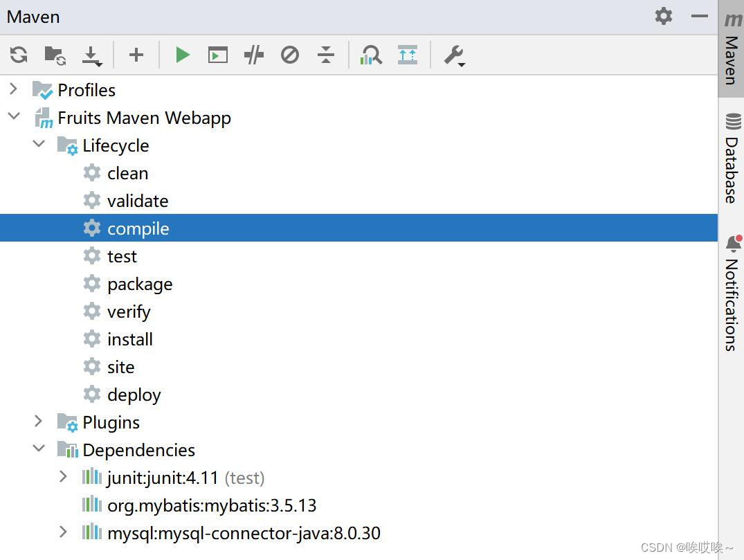Collapse all tree nodes icon
Screen dimensions: 744x560
[326, 55]
